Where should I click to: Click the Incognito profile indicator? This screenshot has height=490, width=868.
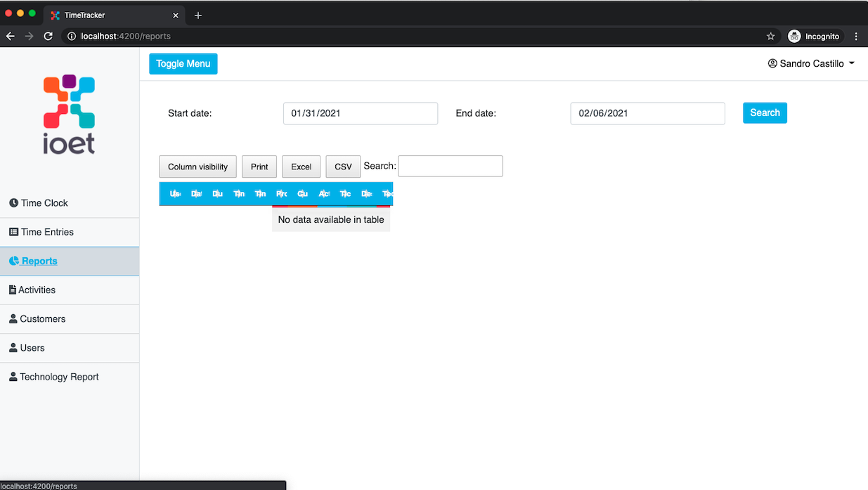point(814,36)
